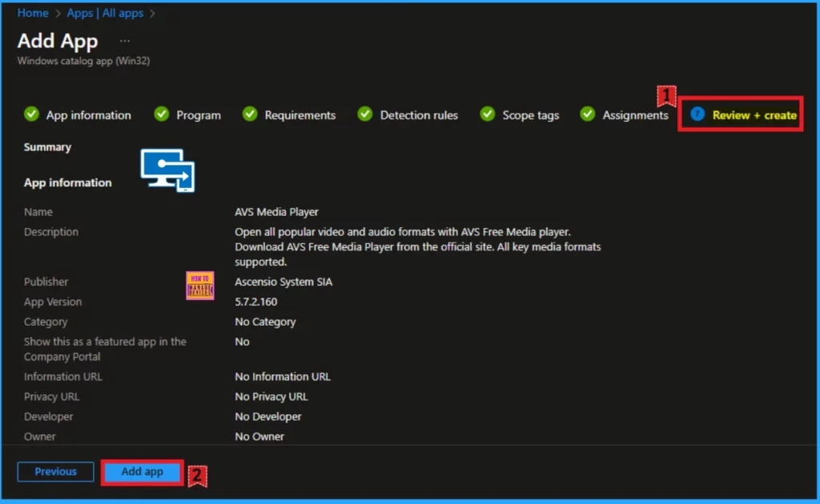This screenshot has width=820, height=504.
Task: Click the App Version field label
Action: click(x=53, y=302)
